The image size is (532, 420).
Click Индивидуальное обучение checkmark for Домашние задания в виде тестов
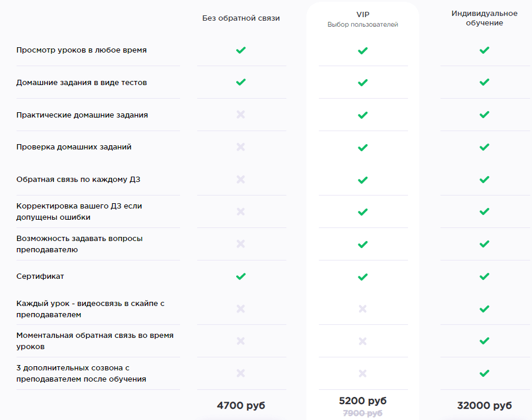[x=485, y=82]
